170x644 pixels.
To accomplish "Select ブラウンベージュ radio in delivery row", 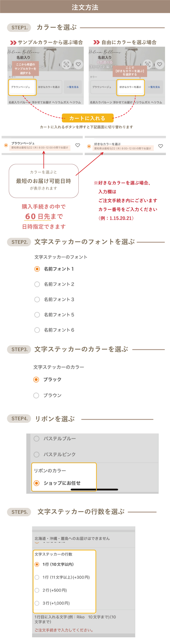I will click(x=6, y=145).
